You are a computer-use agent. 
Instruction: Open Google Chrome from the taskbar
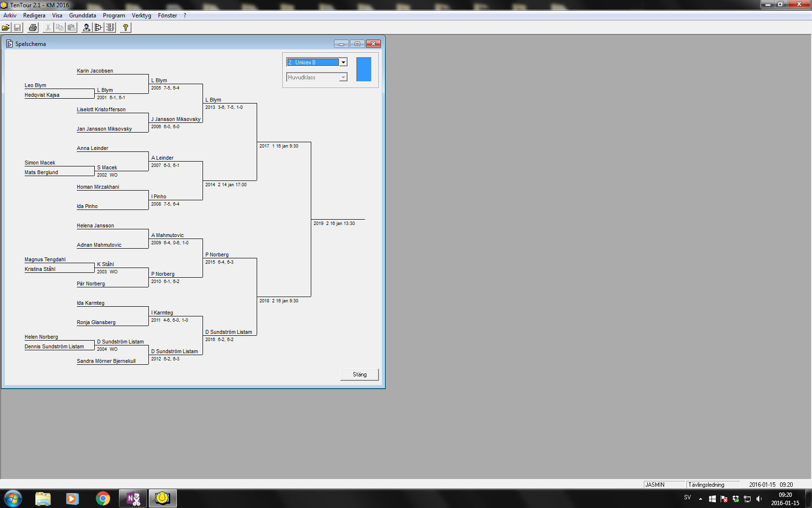pos(102,498)
